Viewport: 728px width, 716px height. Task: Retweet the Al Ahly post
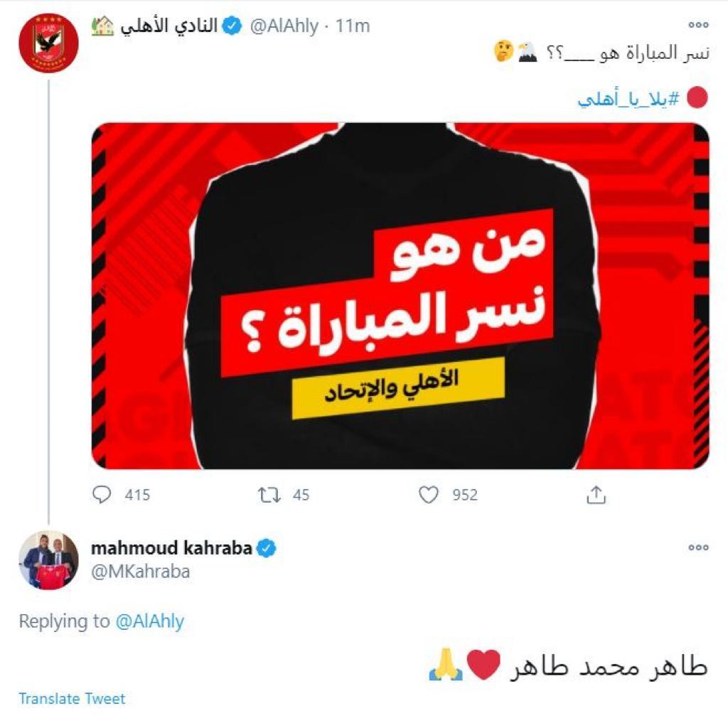[269, 495]
